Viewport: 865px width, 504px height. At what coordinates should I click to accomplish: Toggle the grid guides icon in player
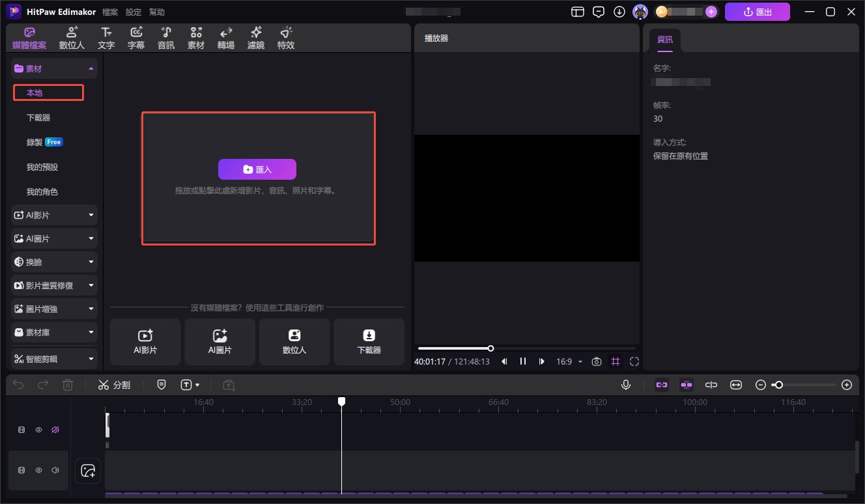coord(616,361)
